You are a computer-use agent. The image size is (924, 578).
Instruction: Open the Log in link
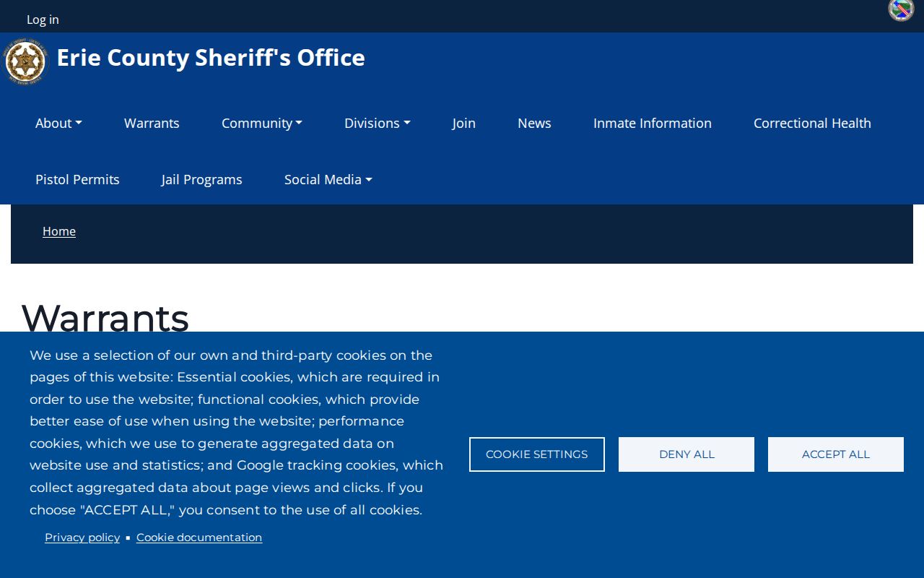(x=43, y=20)
